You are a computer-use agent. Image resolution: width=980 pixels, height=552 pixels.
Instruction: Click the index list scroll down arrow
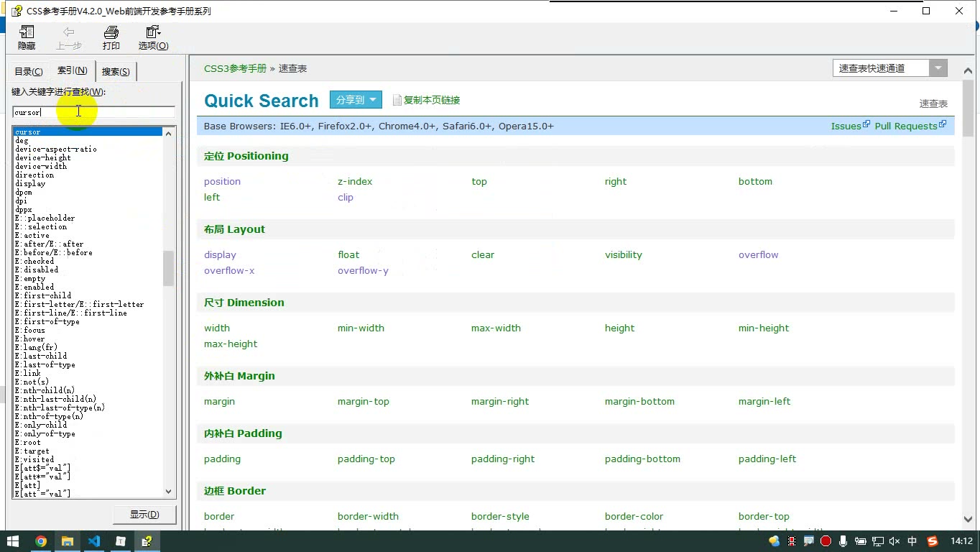[x=169, y=492]
